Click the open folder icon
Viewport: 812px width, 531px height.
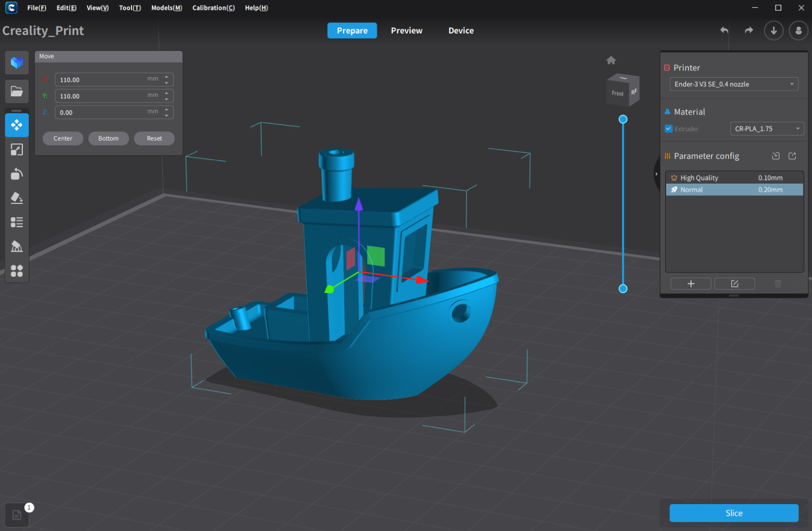tap(17, 91)
